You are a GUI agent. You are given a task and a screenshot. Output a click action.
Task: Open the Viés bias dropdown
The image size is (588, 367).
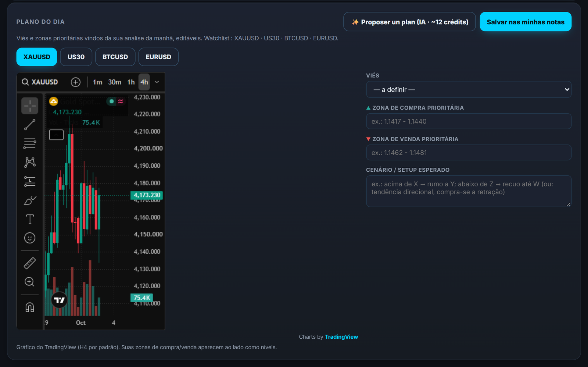click(x=469, y=89)
